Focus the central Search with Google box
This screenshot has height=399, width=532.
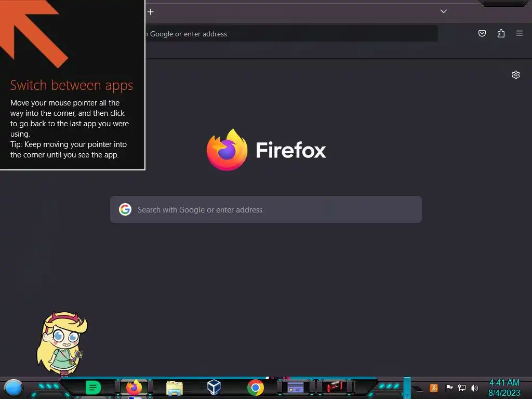(x=266, y=209)
